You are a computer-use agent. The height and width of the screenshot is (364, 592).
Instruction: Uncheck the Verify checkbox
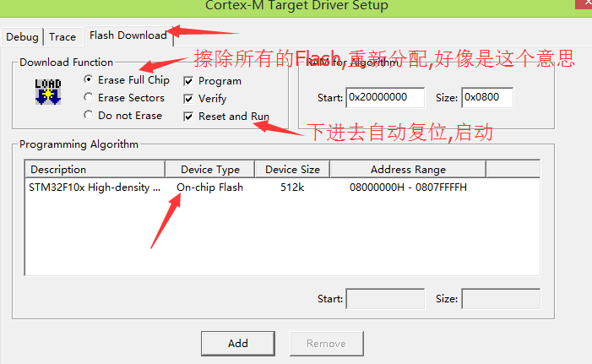tap(188, 99)
